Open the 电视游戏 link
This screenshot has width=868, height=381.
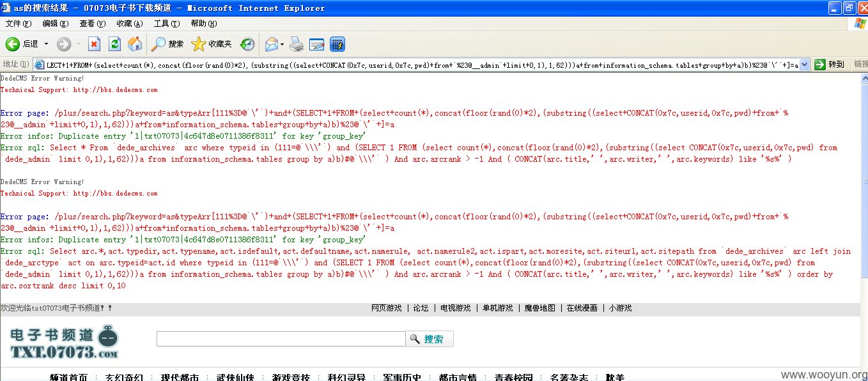tap(456, 308)
